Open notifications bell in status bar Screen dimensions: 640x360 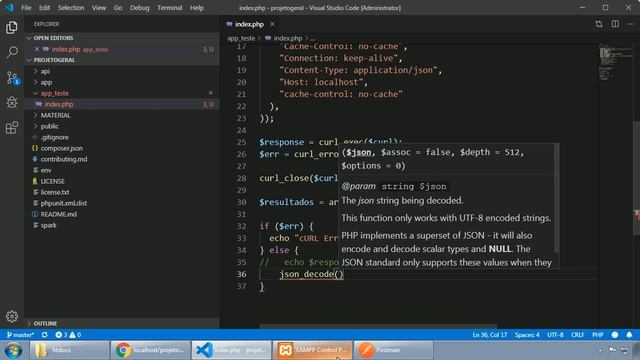629,335
